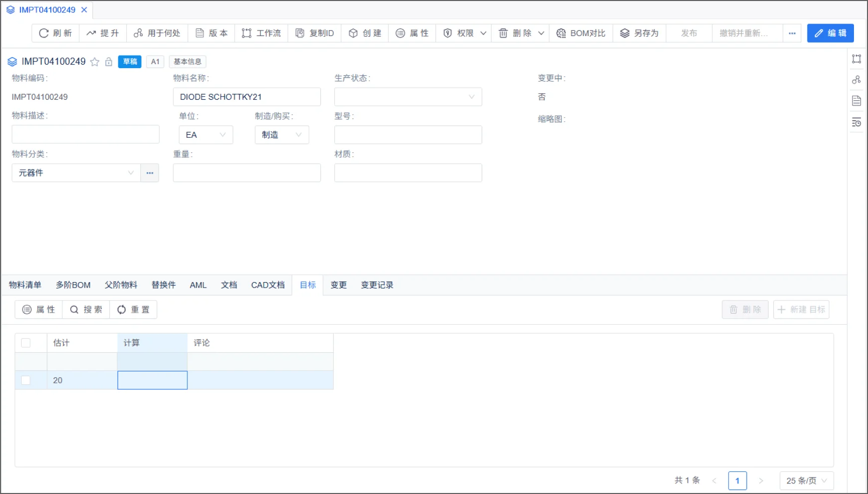Click the 物料描述 input field
The height and width of the screenshot is (494, 868).
coord(85,134)
